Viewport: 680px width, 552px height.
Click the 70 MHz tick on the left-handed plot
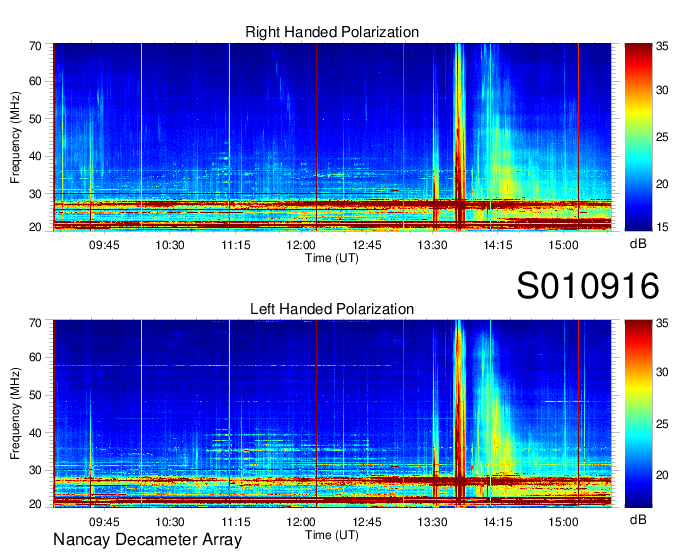(x=35, y=323)
